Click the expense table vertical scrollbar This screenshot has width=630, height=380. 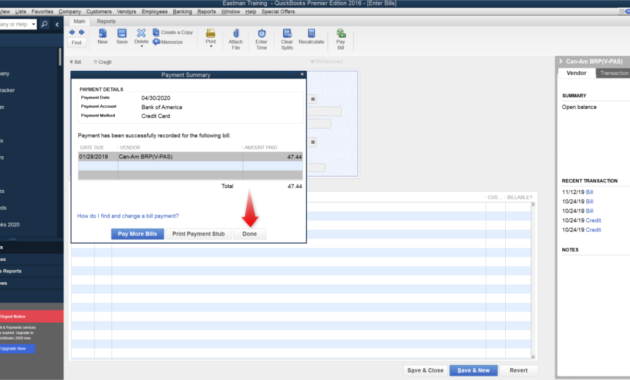coord(533,280)
